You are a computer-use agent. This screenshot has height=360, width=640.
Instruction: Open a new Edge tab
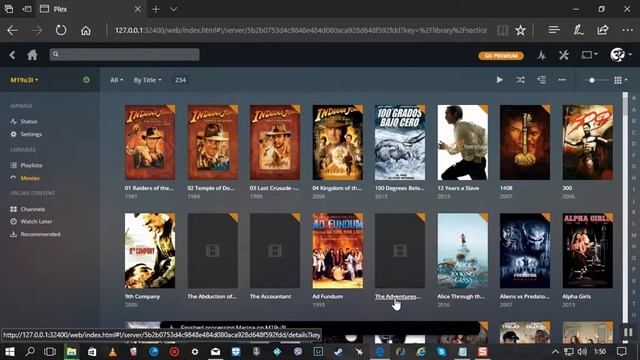point(156,9)
